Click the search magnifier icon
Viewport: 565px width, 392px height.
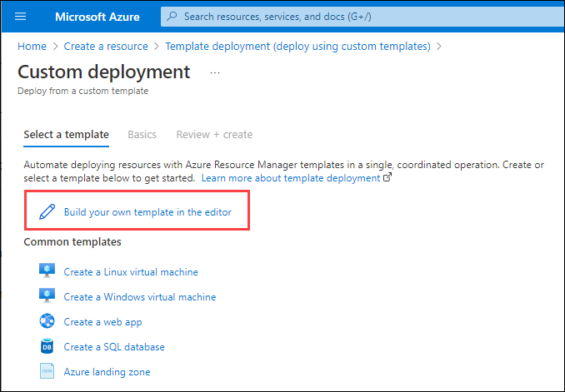[x=172, y=16]
